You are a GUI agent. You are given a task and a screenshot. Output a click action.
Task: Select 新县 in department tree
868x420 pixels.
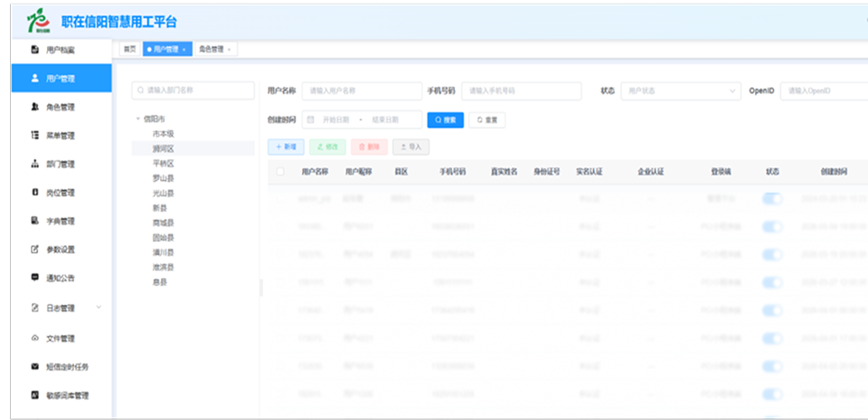[x=159, y=208]
